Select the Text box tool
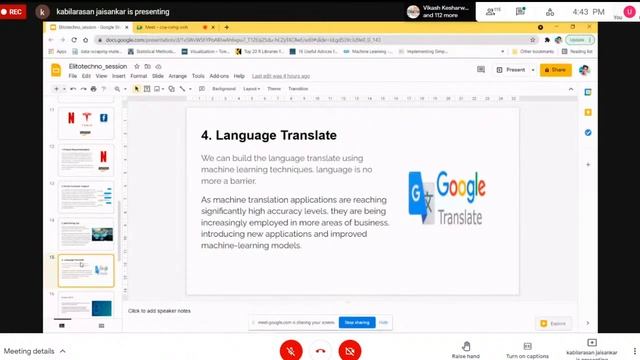Image resolution: width=640 pixels, height=360 pixels. click(147, 89)
